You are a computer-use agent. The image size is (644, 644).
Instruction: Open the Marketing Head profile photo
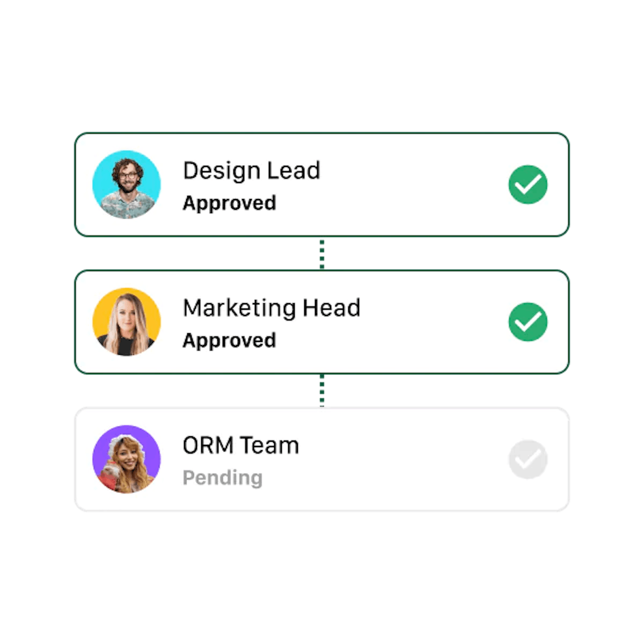tap(127, 322)
